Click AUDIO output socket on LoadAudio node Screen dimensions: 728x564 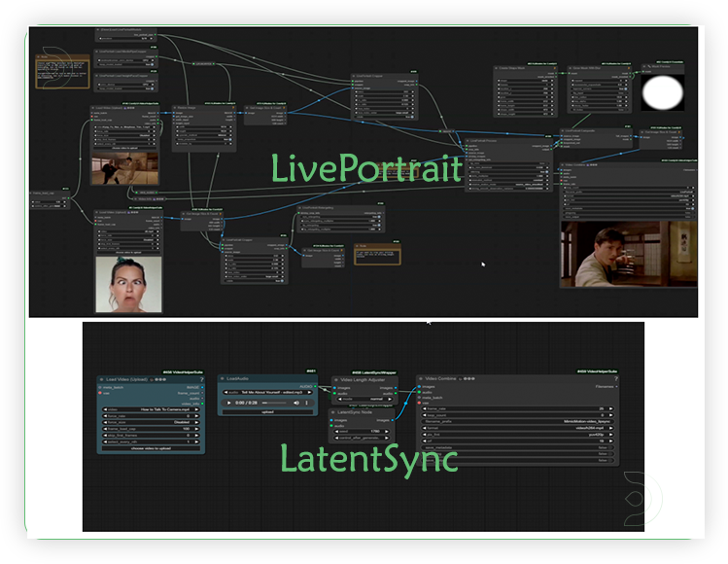tap(315, 386)
